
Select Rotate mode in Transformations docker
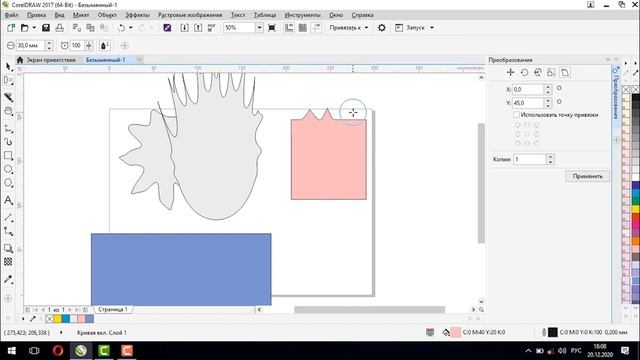[x=524, y=73]
